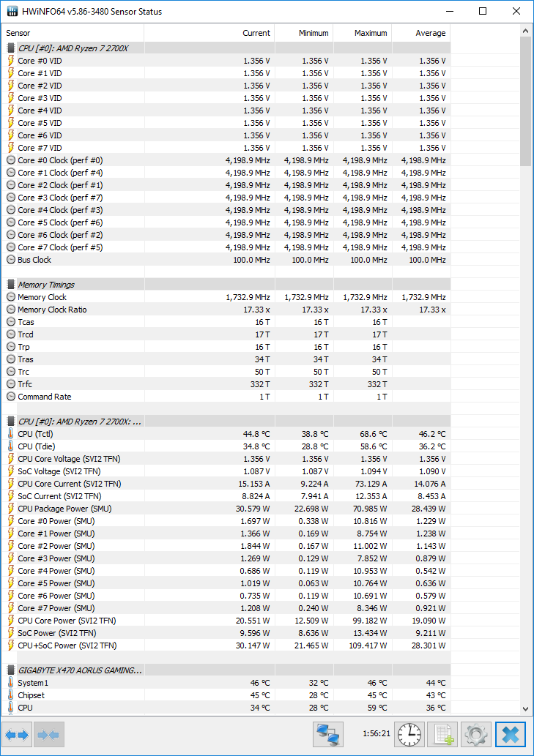Image resolution: width=534 pixels, height=756 pixels.
Task: Click the shrink layout arrows button
Action: click(x=49, y=735)
